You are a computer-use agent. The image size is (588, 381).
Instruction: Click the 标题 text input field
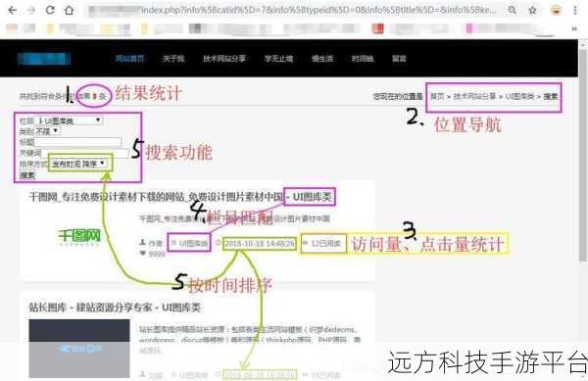tap(77, 142)
